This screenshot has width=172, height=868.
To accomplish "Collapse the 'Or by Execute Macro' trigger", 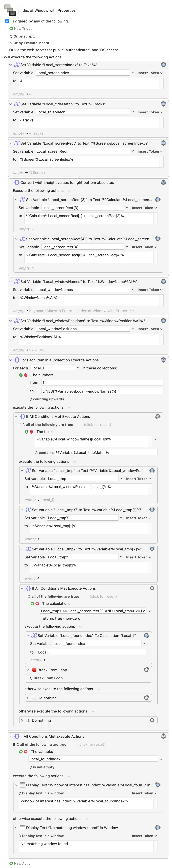I will click(11, 43).
